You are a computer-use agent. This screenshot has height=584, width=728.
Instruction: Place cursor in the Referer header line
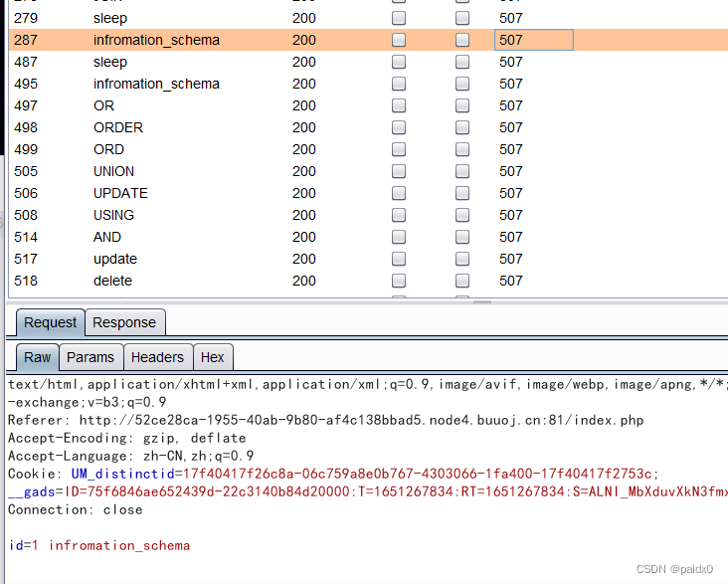click(326, 420)
